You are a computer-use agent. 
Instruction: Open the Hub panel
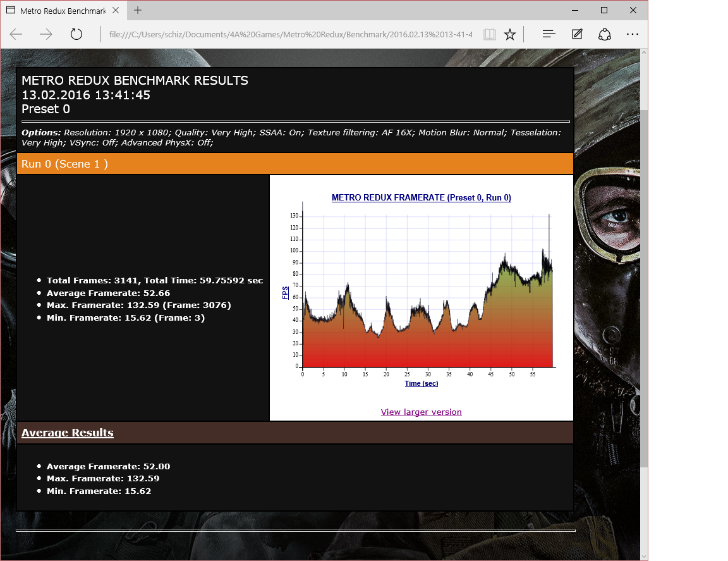click(x=549, y=34)
